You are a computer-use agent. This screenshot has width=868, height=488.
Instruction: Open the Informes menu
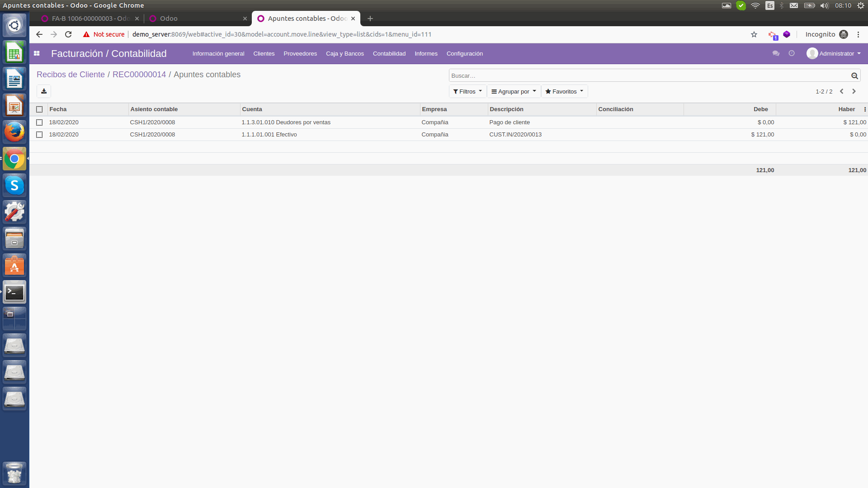tap(426, 53)
